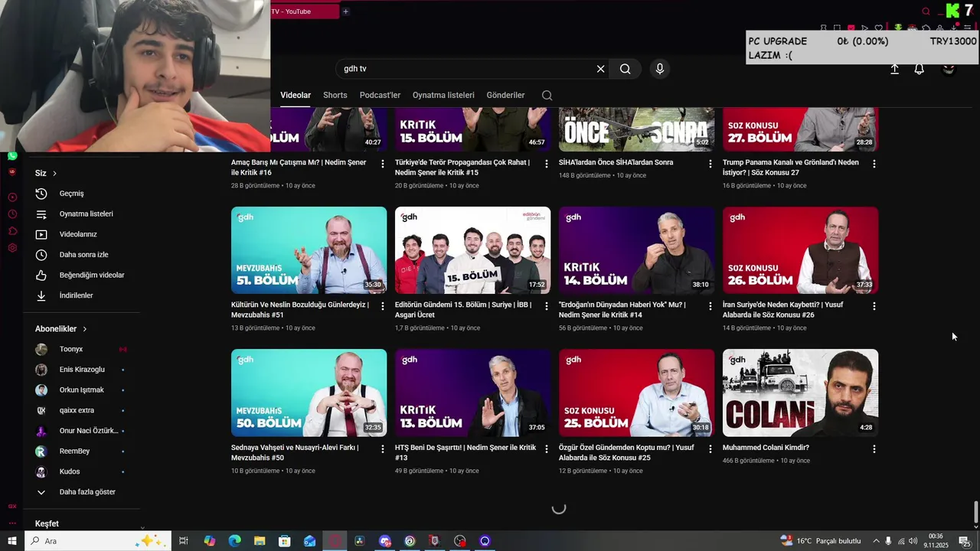The height and width of the screenshot is (551, 980).
Task: Switch to the Videolar tab
Action: [296, 96]
